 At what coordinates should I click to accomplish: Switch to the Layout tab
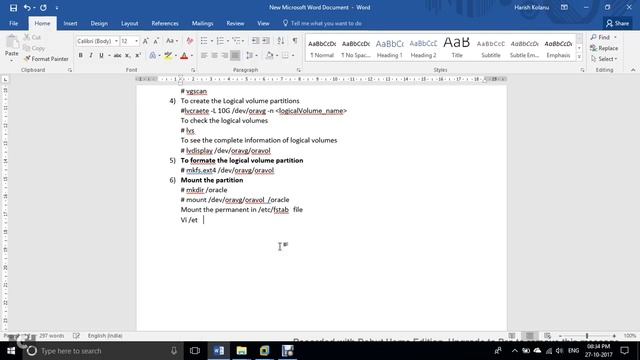click(129, 23)
